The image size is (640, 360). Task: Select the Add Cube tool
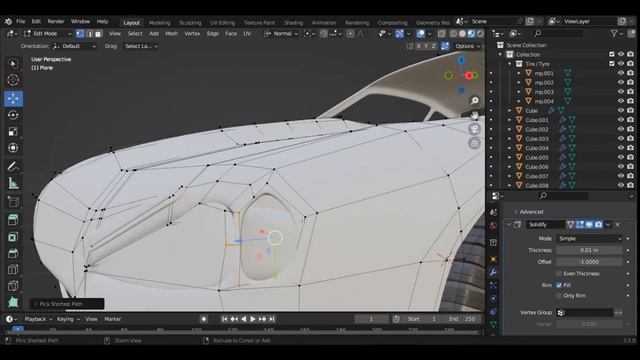coord(13,202)
